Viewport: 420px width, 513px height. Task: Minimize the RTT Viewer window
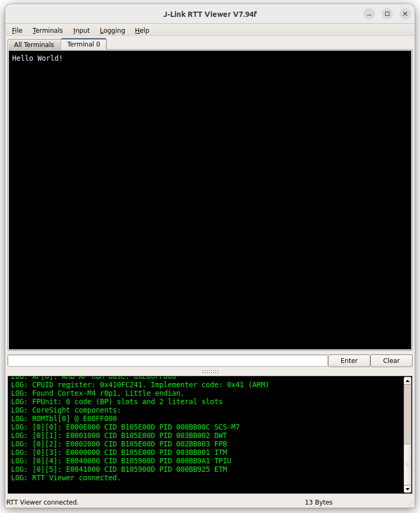[x=369, y=14]
